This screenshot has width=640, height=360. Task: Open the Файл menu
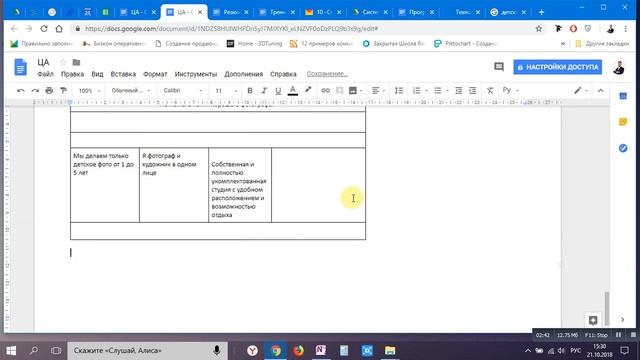(x=45, y=74)
